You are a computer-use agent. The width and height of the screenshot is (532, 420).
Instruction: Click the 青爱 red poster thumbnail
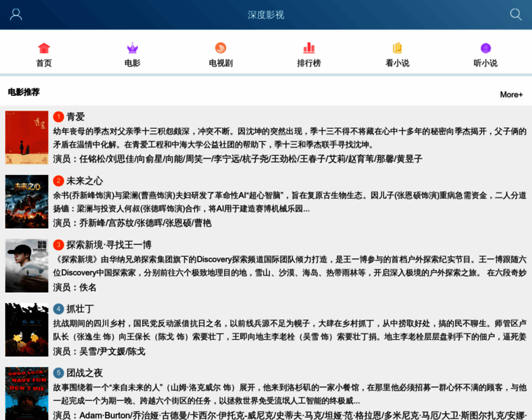pyautogui.click(x=27, y=137)
